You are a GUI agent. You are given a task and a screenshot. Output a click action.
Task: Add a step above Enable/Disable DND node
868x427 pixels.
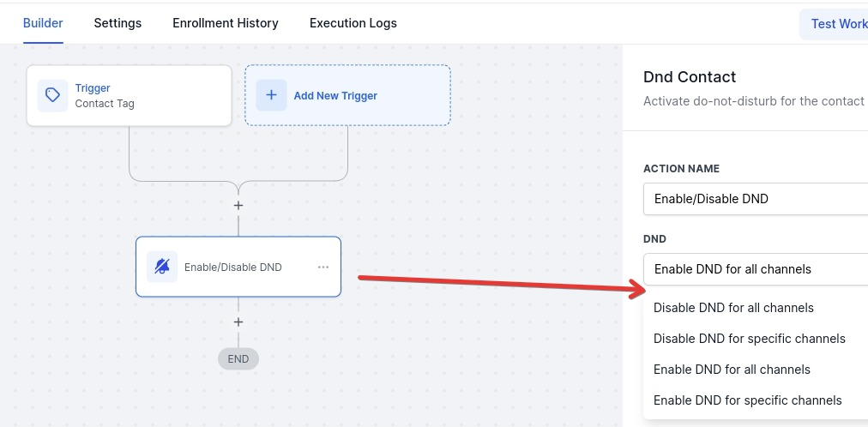238,206
